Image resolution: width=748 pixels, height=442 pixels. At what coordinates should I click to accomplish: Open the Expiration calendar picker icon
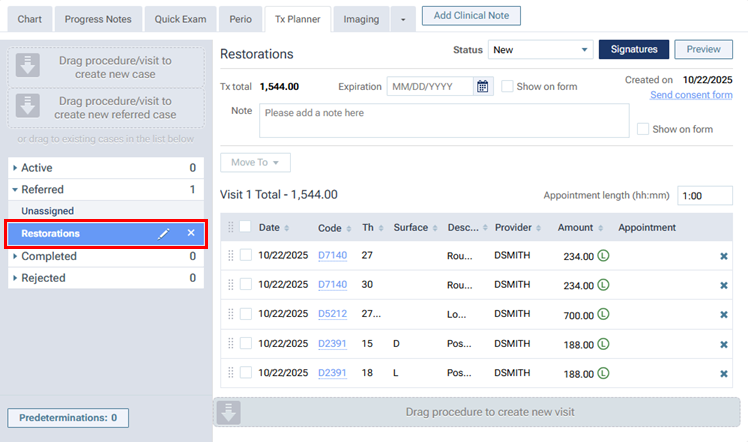pos(483,86)
